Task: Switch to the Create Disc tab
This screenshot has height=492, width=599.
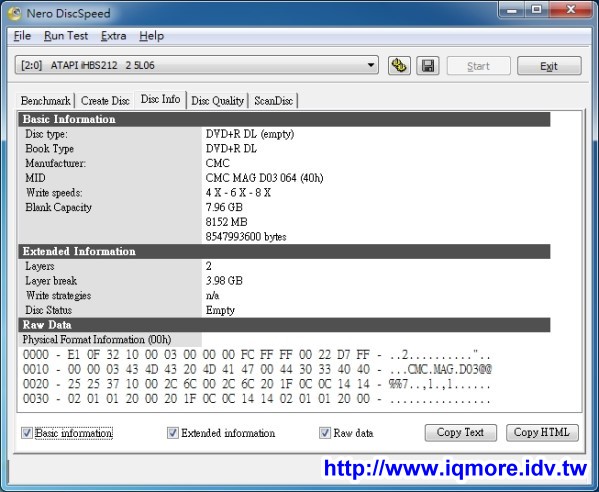Action: pos(105,101)
